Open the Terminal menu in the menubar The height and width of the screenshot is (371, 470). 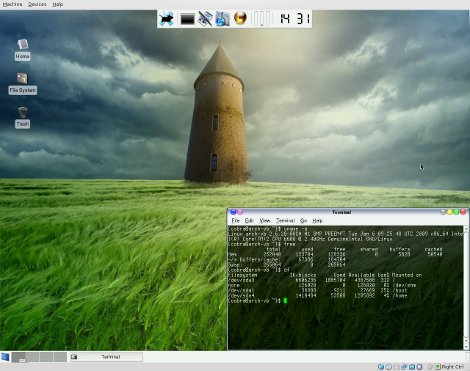[x=285, y=221]
